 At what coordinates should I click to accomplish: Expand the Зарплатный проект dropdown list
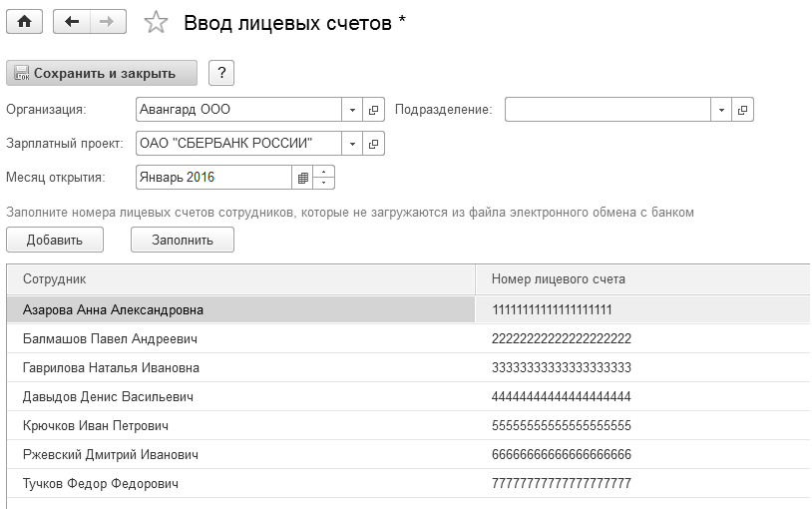click(353, 144)
